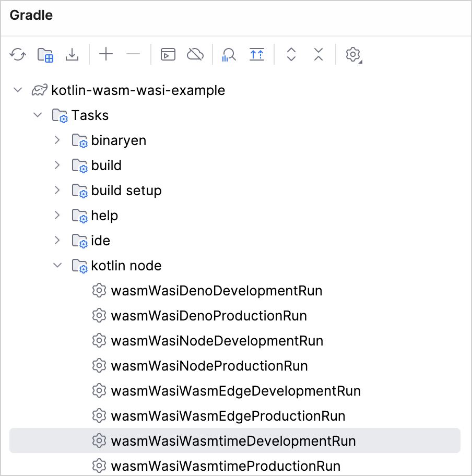Image resolution: width=472 pixels, height=476 pixels.
Task: Select the wasmWasiWasmEdgeDevelopmentRun task label
Action: [x=236, y=391]
